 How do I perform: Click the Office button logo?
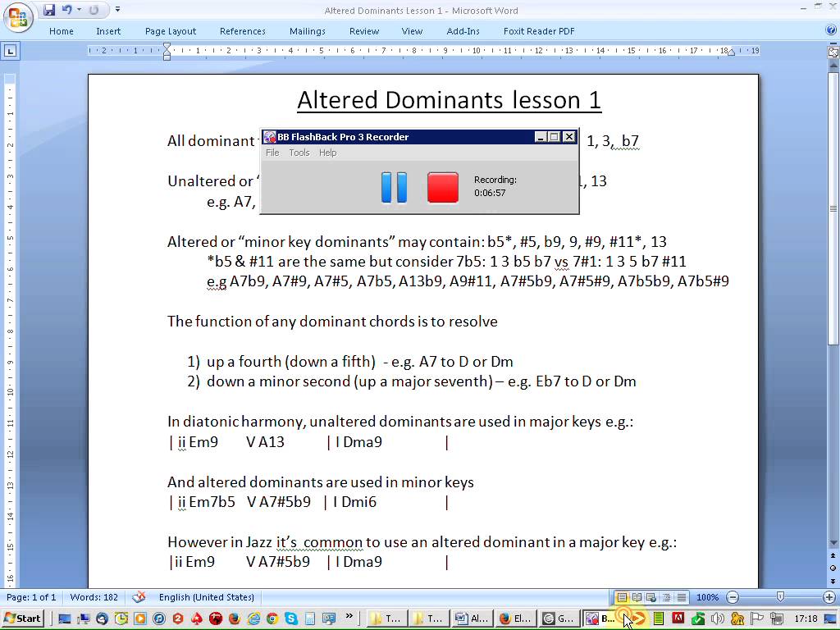pyautogui.click(x=18, y=16)
